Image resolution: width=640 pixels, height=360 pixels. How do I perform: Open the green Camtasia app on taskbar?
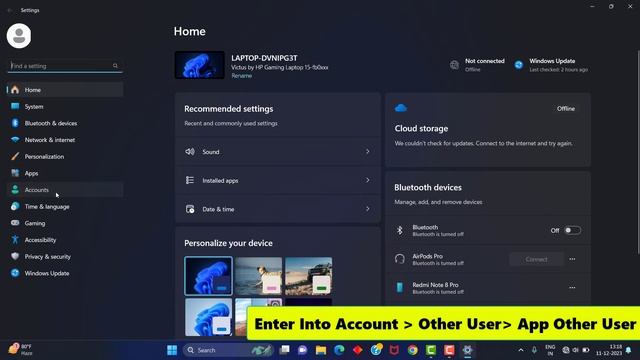point(431,350)
